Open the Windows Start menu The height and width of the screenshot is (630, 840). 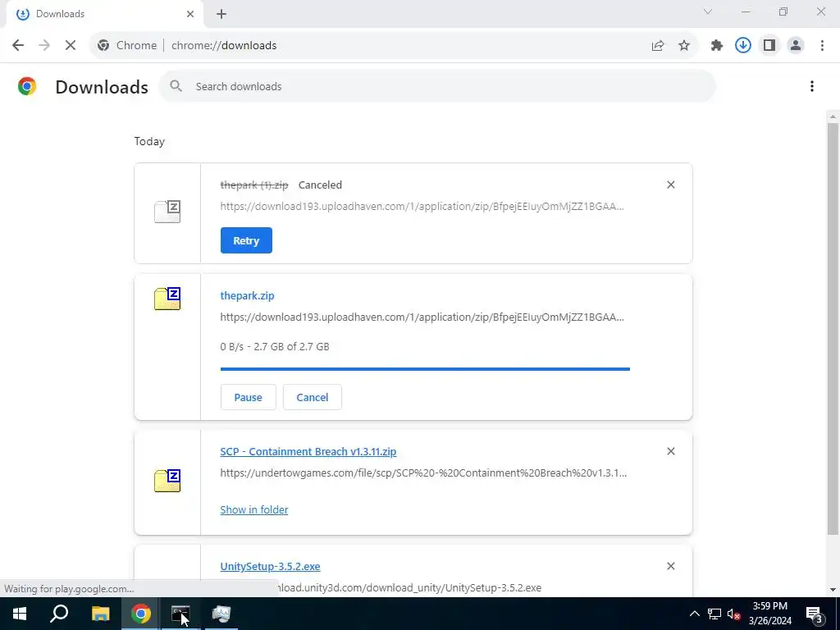[x=20, y=614]
